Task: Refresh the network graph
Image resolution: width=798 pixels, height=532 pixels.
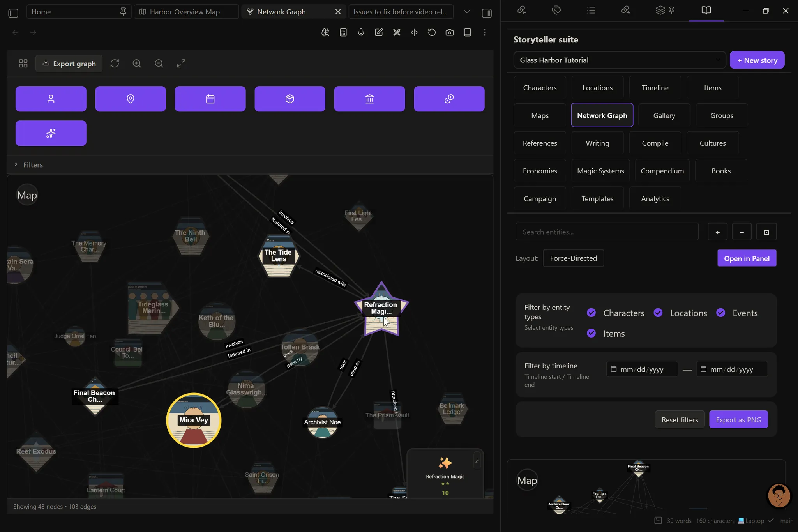Action: coord(115,63)
